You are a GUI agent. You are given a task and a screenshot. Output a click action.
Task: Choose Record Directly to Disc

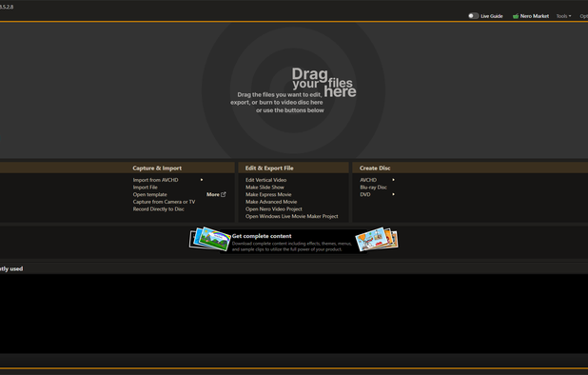tap(158, 208)
